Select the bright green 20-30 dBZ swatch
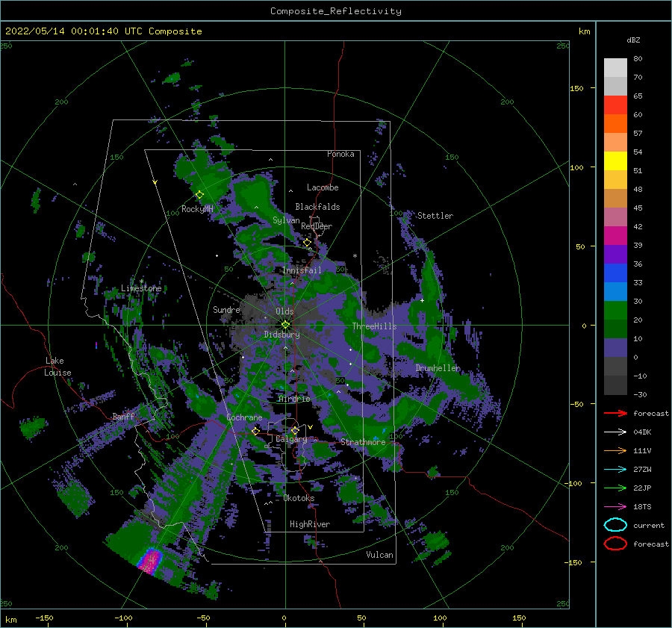Viewport: 672px width, 628px height. [615, 311]
